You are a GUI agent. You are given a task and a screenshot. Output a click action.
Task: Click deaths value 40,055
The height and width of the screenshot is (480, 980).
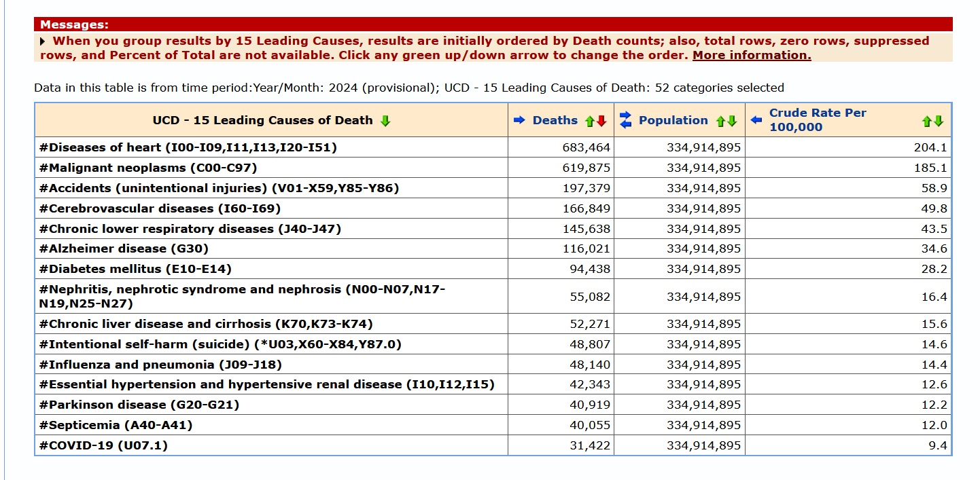pos(590,425)
